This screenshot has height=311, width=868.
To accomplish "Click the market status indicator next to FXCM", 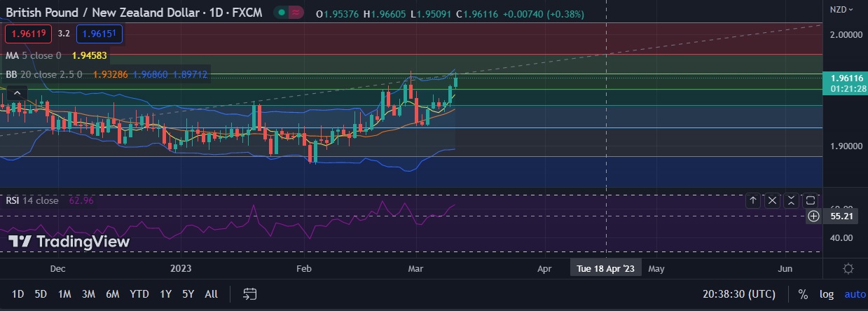I will coord(280,13).
